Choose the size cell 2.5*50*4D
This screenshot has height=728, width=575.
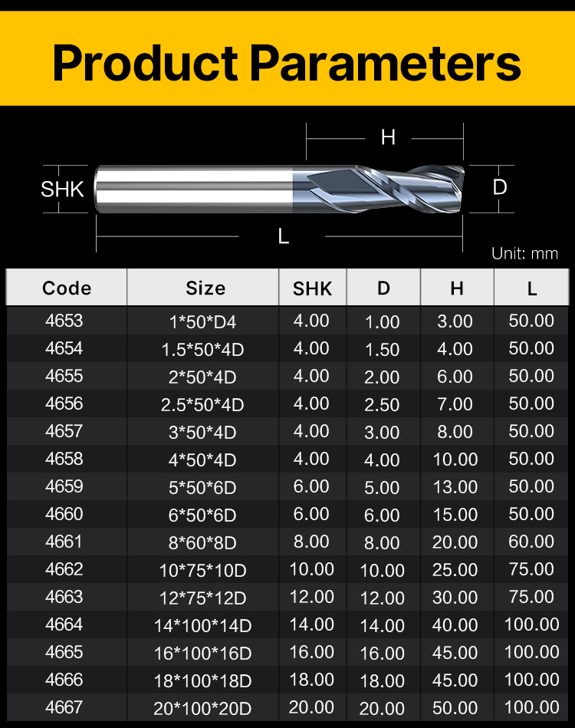point(202,404)
